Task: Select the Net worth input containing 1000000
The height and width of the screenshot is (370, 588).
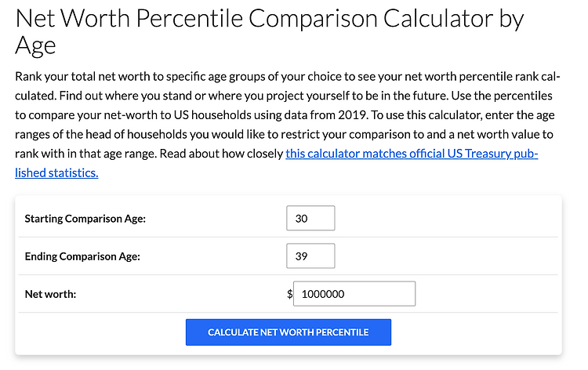Action: click(x=354, y=294)
